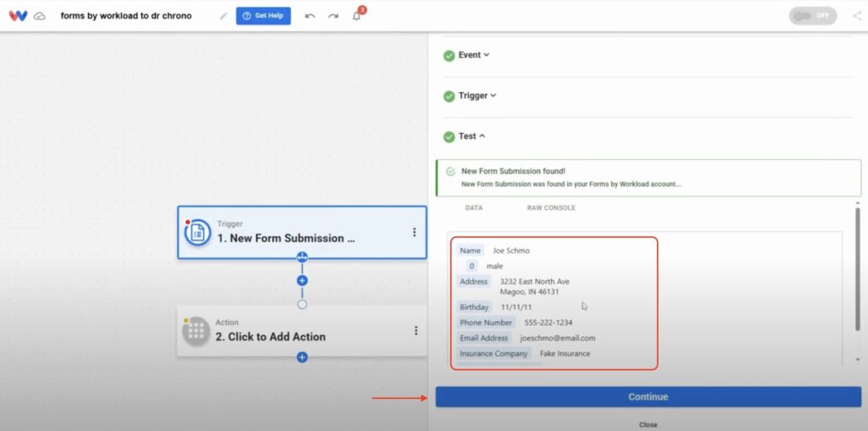Click the scrollbar down arrow in data panel
The image size is (868, 431).
click(x=858, y=360)
